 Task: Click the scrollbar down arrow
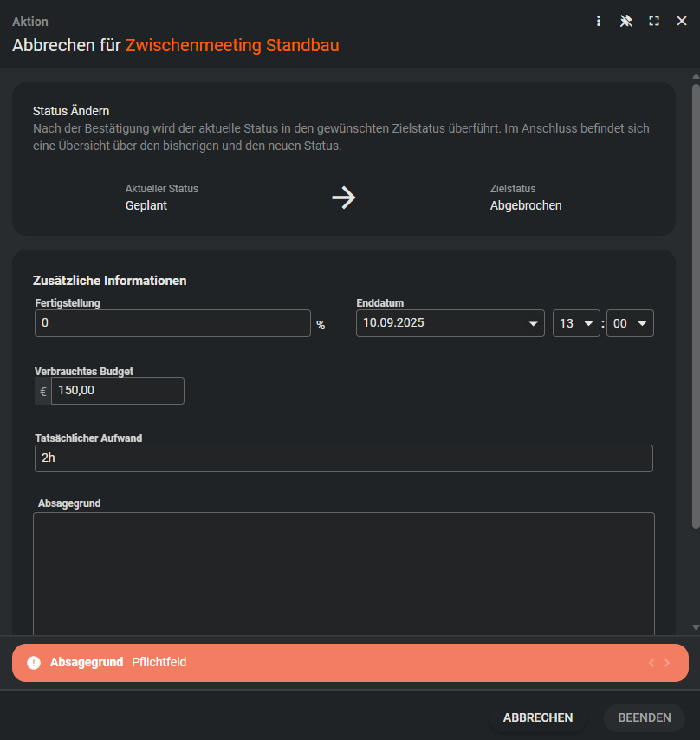click(x=696, y=626)
